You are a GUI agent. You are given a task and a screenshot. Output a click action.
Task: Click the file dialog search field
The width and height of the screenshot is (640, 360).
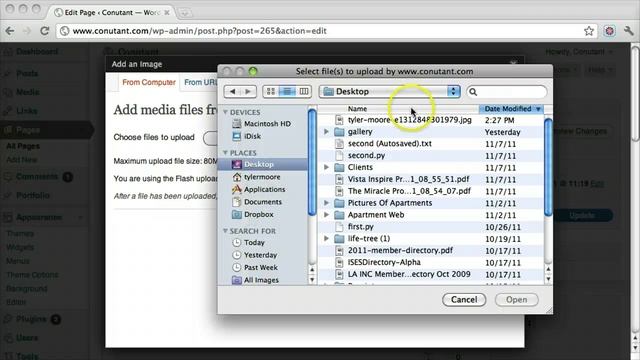[x=507, y=92]
